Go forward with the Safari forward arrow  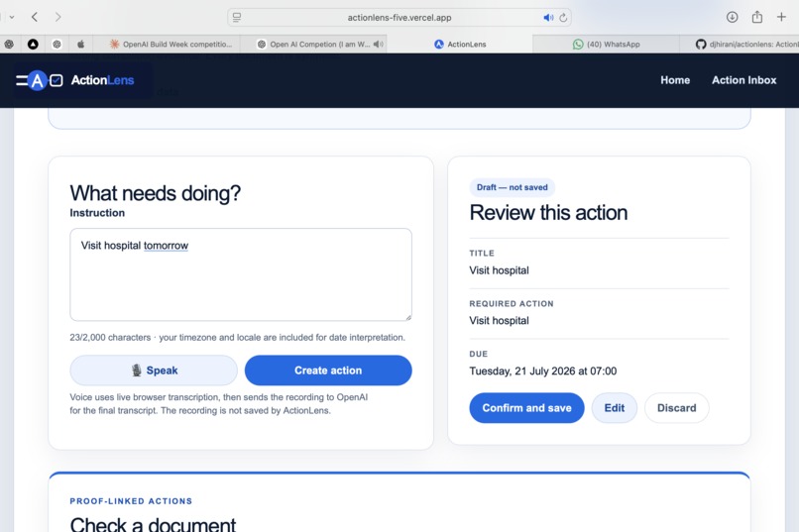58,17
